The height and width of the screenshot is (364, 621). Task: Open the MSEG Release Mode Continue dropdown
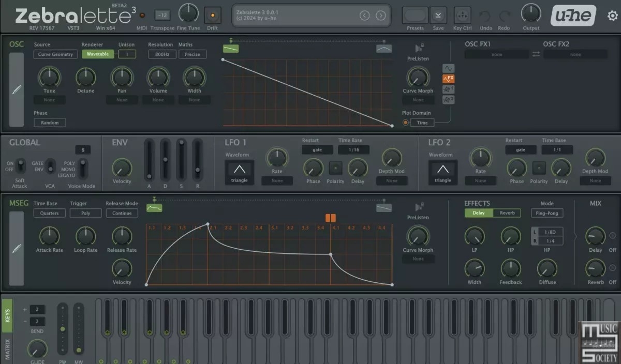point(122,213)
